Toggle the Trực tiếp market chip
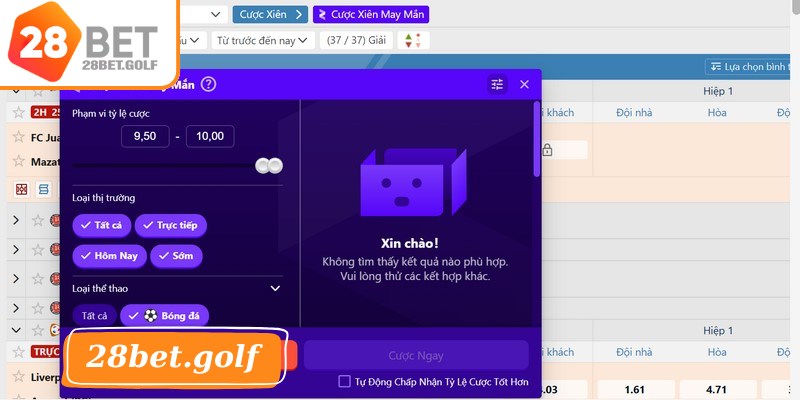 click(170, 225)
